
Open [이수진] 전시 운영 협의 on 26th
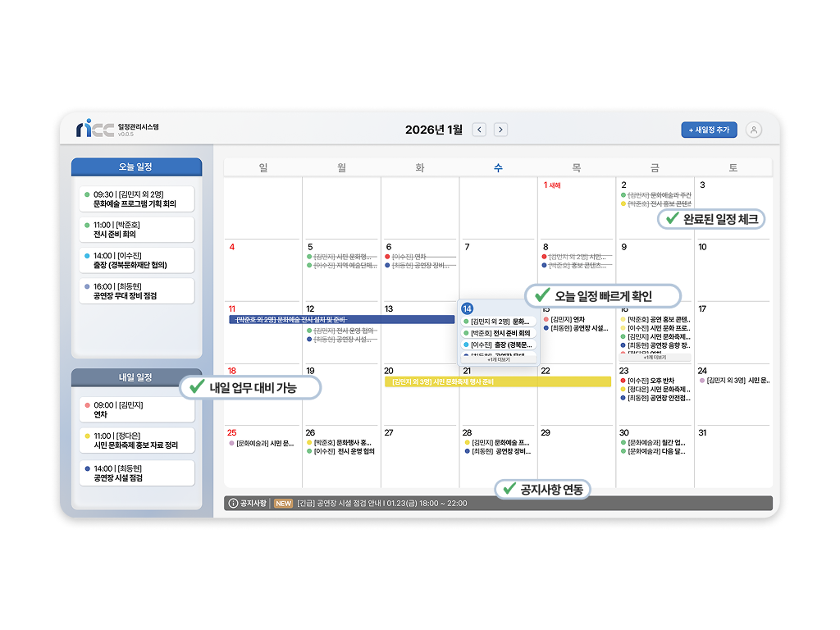(340, 452)
